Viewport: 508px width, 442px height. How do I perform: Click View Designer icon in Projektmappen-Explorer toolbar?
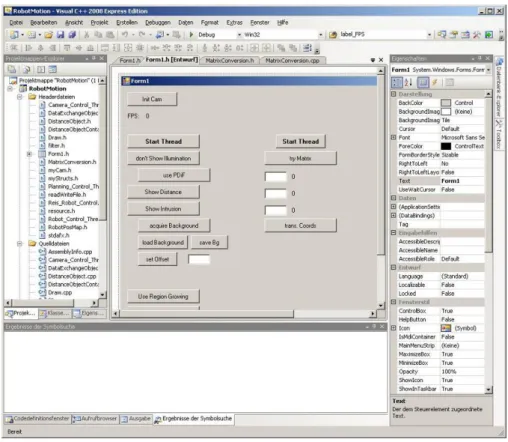point(52,69)
